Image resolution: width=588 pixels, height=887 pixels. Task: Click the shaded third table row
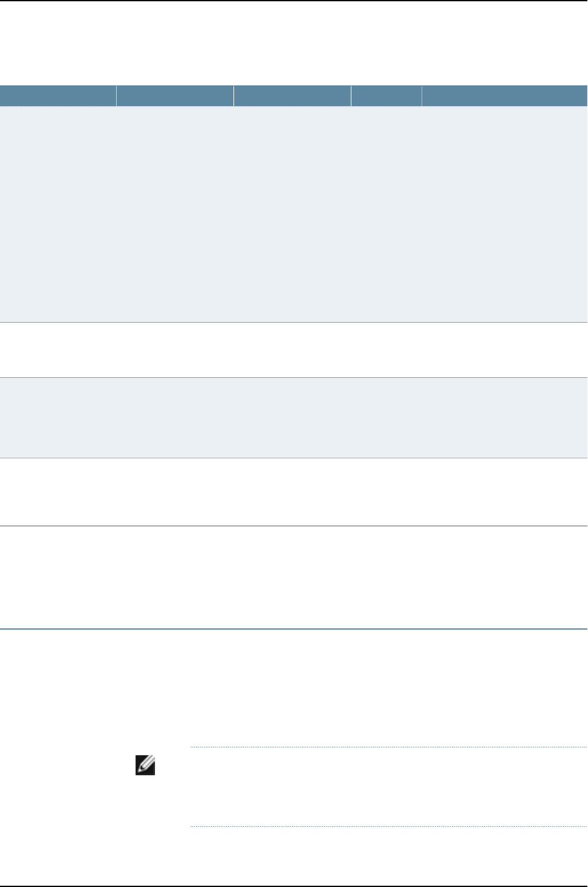coord(294,417)
